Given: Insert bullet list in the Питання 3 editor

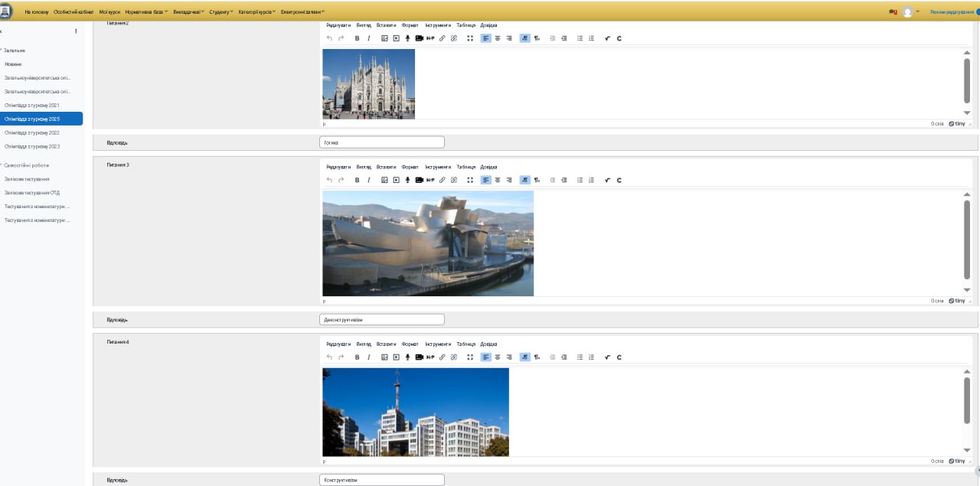Looking at the screenshot, I should (x=580, y=180).
